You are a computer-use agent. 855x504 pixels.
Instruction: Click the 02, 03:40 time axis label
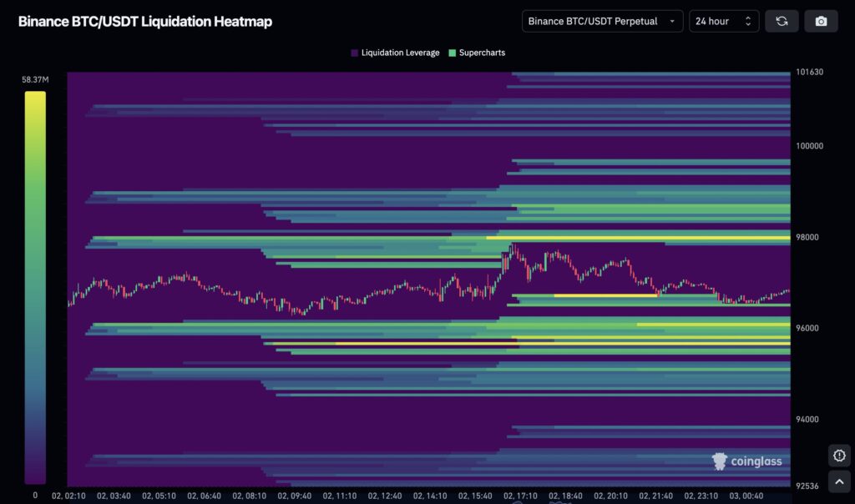click(x=114, y=496)
